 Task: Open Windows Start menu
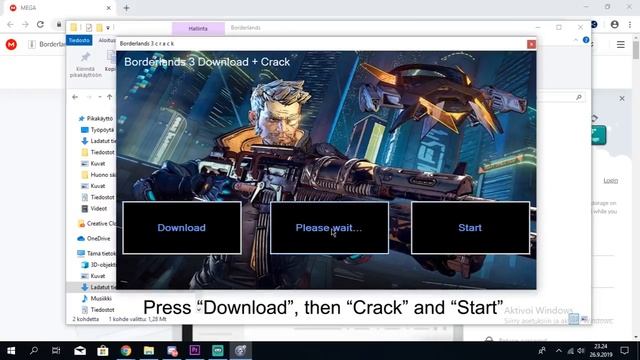pos(11,351)
